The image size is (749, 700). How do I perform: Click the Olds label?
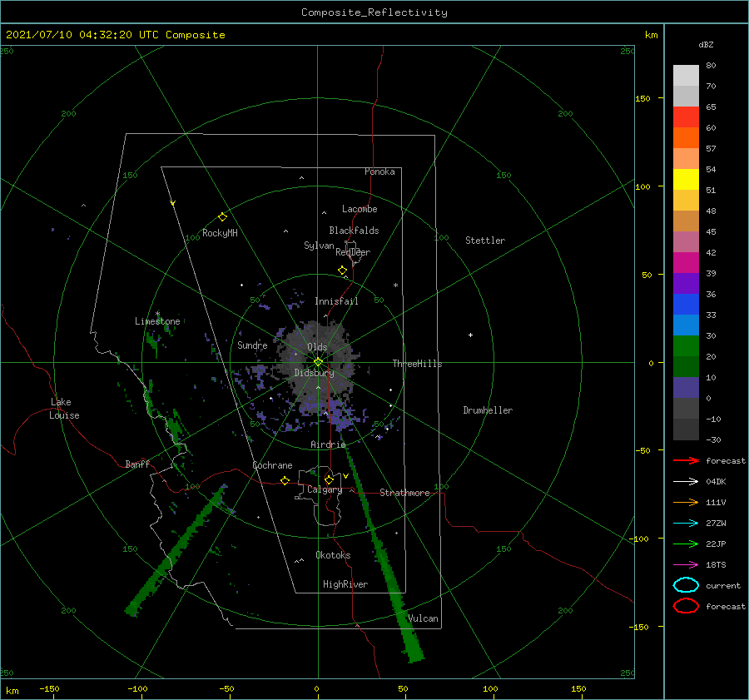(317, 347)
